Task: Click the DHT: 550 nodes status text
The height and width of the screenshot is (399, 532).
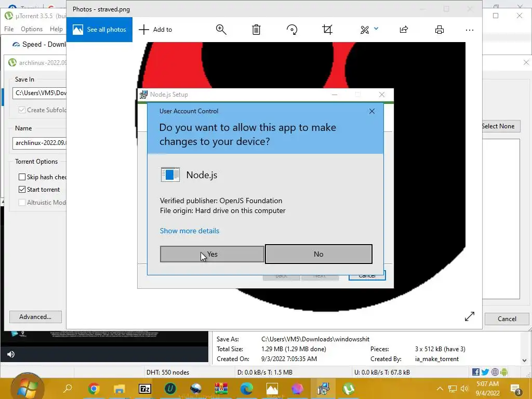Action: [x=168, y=373]
